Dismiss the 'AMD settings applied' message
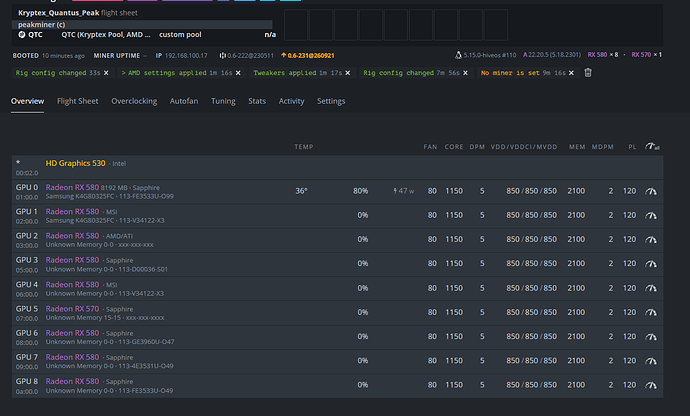The image size is (690, 416). (238, 73)
